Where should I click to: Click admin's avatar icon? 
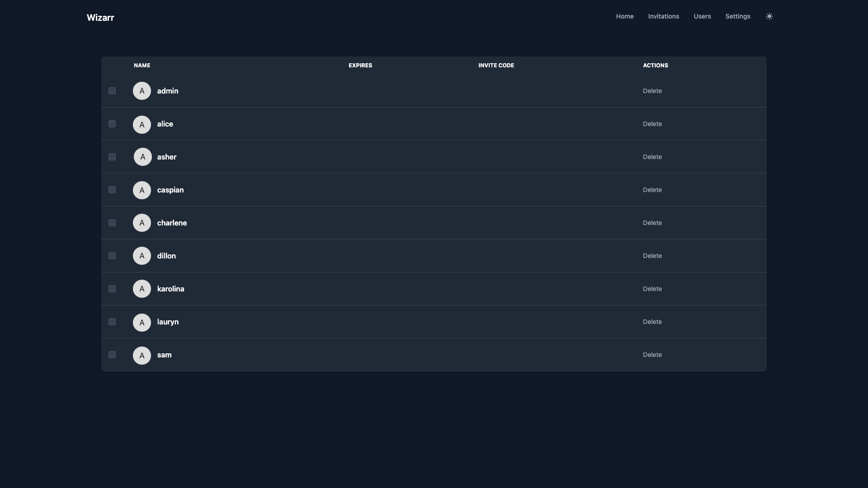coord(142,91)
